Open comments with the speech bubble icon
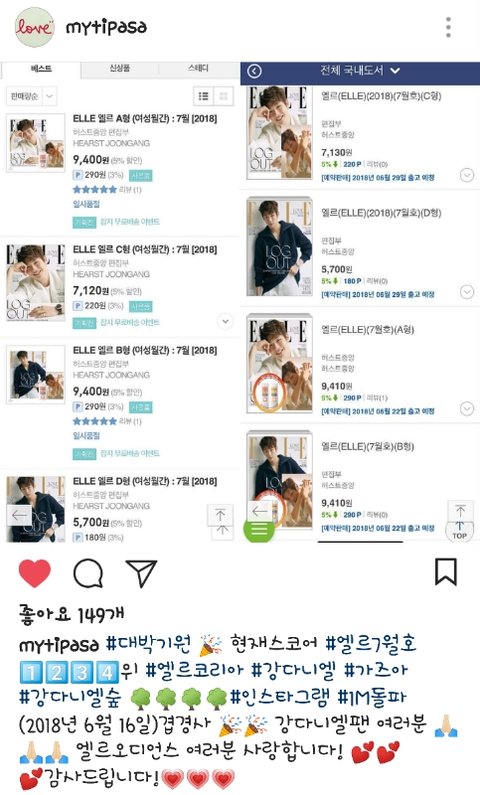480x795 pixels. [x=88, y=573]
